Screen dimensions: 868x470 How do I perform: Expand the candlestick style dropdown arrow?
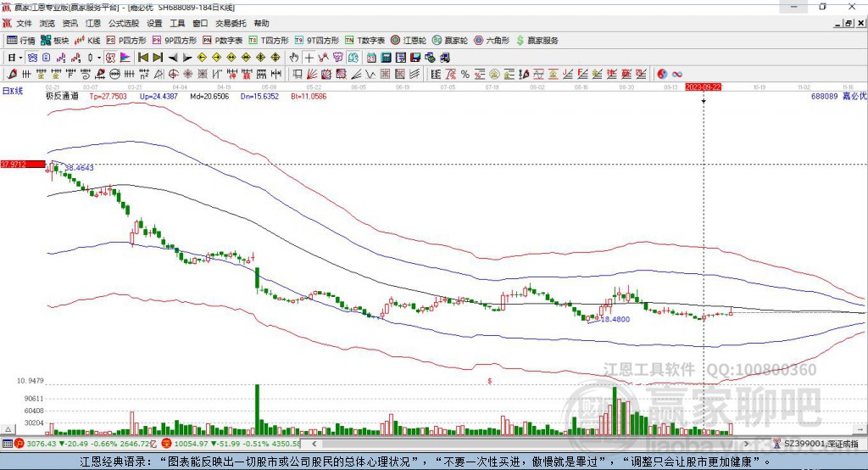pyautogui.click(x=99, y=58)
